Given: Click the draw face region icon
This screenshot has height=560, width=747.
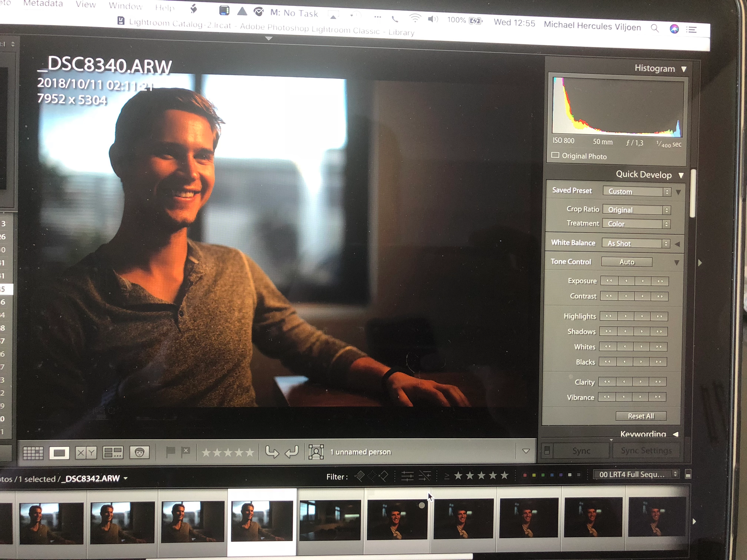Looking at the screenshot, I should point(316,452).
